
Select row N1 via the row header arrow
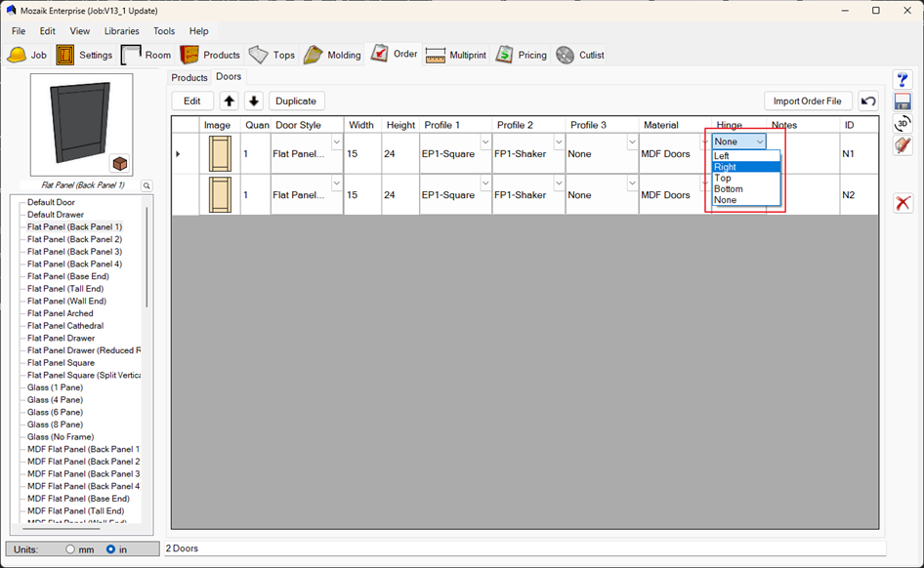[x=185, y=153]
